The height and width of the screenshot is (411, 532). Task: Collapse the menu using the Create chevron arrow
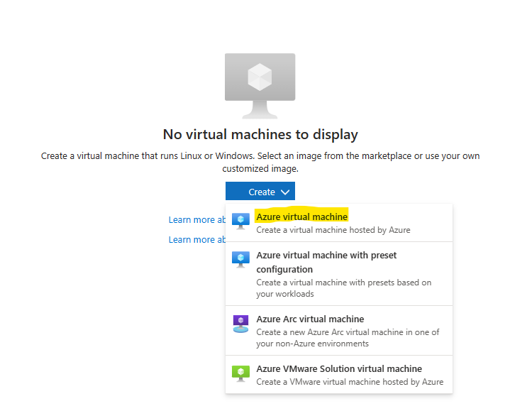(284, 192)
